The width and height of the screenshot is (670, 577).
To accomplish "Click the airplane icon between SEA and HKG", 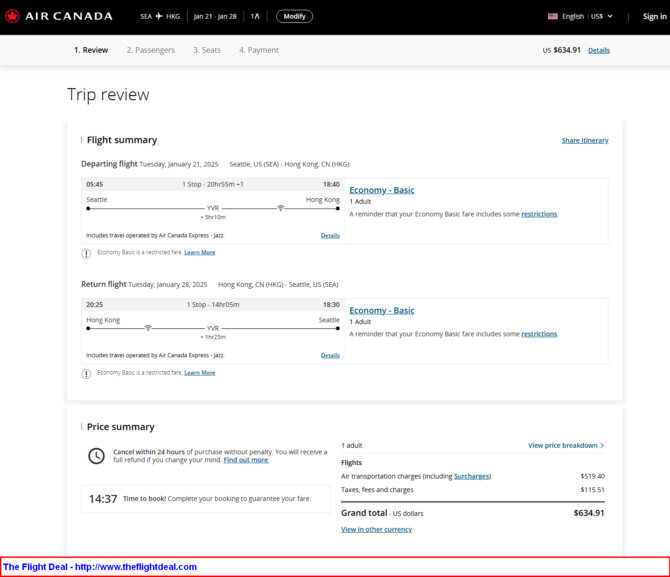I will 159,16.
